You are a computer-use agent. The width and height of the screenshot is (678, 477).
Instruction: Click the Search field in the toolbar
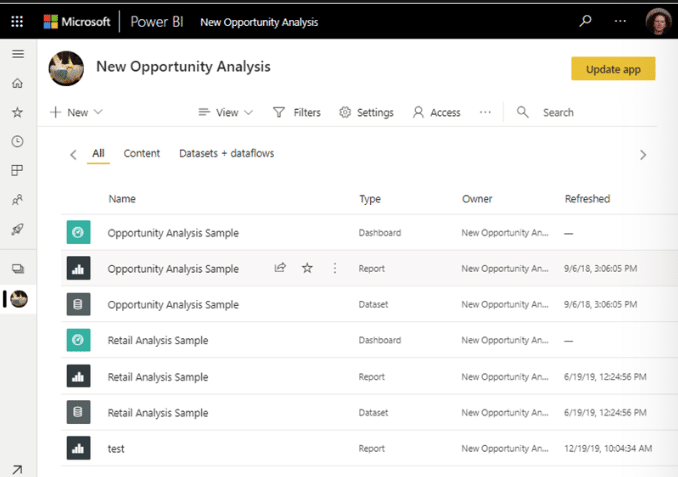558,112
